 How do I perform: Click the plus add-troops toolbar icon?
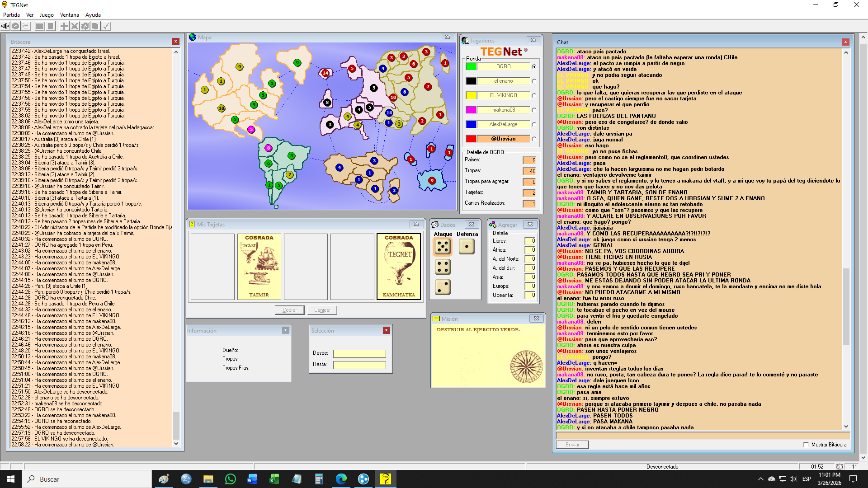click(64, 26)
